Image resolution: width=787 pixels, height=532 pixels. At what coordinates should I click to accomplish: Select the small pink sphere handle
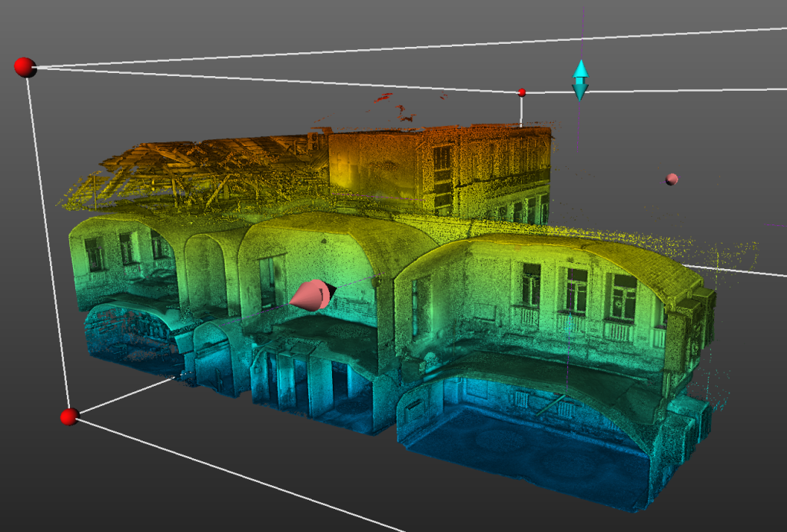pos(672,179)
